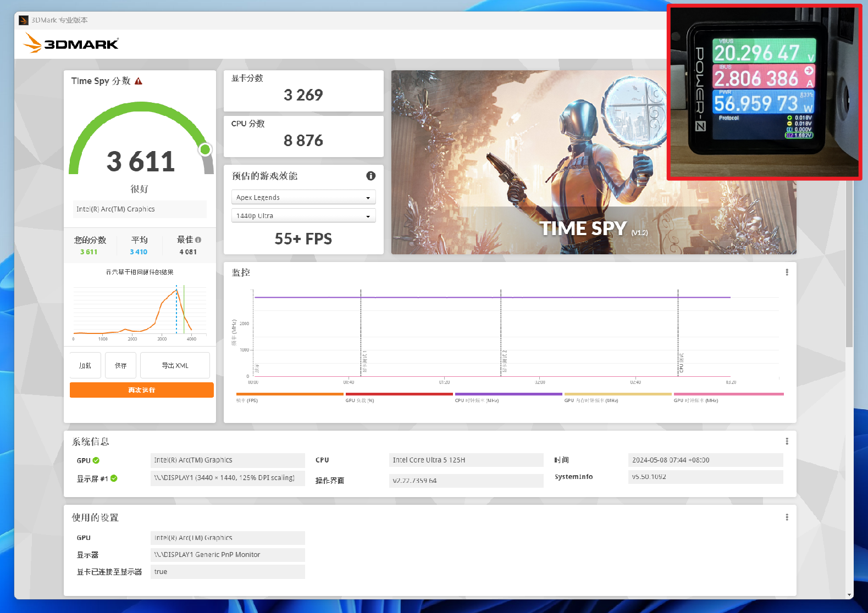
Task: Click your score value 3 611
Action: click(89, 252)
